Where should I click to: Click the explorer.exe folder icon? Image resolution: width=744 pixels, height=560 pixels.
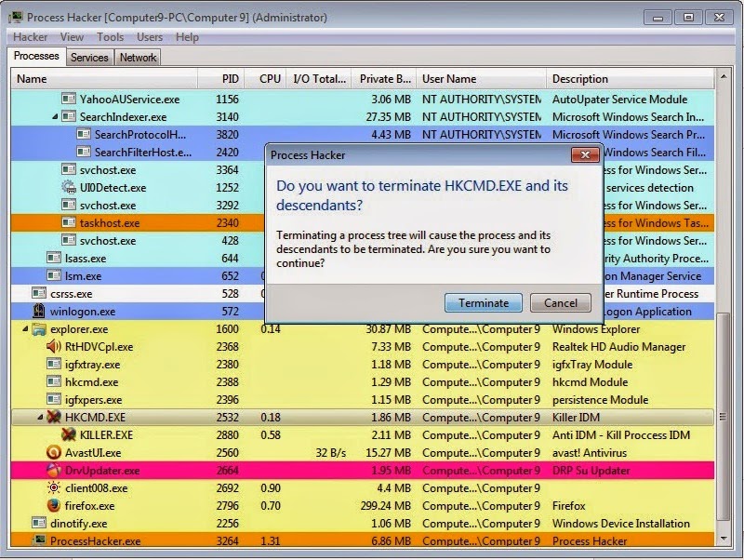(x=39, y=329)
